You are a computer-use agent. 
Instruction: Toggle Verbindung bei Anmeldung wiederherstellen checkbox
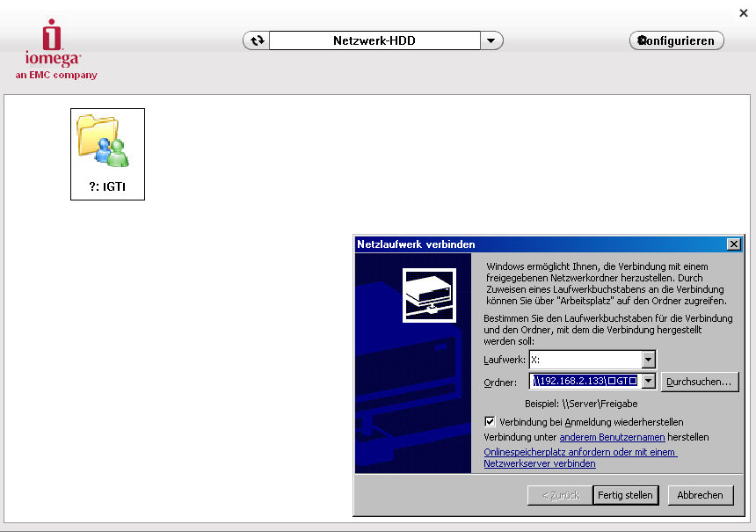pos(490,421)
